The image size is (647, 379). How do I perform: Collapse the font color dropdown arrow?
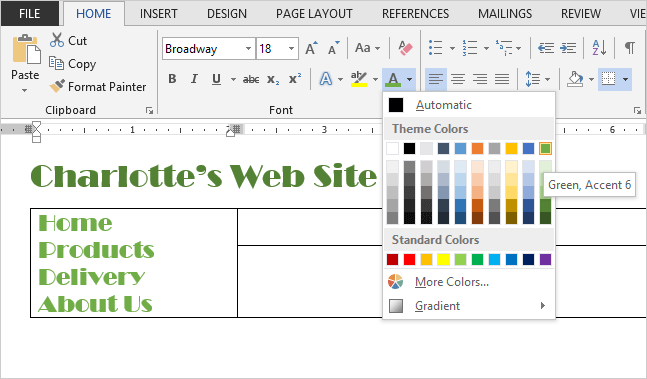pyautogui.click(x=409, y=79)
